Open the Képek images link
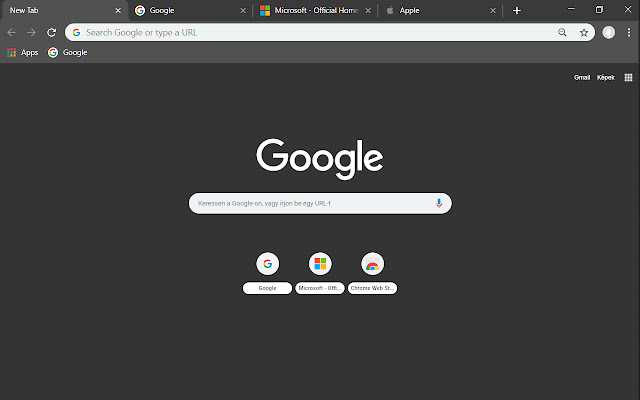This screenshot has height=400, width=640. [x=606, y=77]
